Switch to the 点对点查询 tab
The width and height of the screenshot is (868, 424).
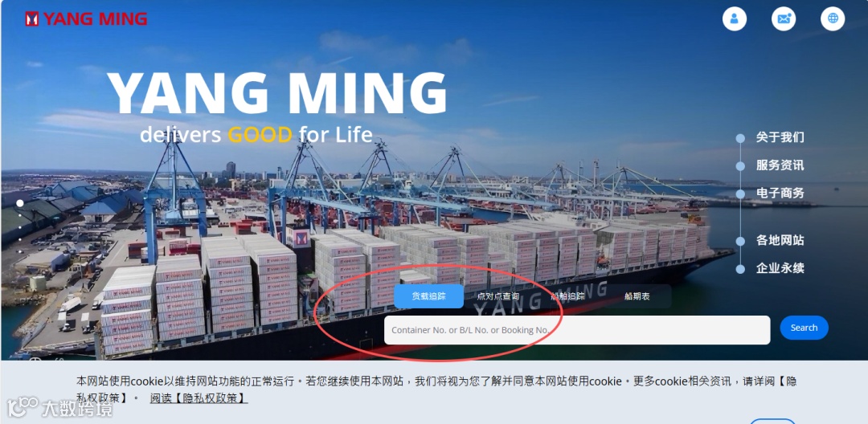[498, 296]
